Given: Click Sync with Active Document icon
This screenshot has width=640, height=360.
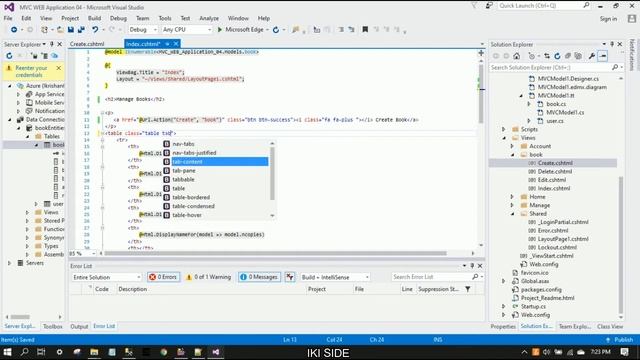Looking at the screenshot, I should pos(547,56).
